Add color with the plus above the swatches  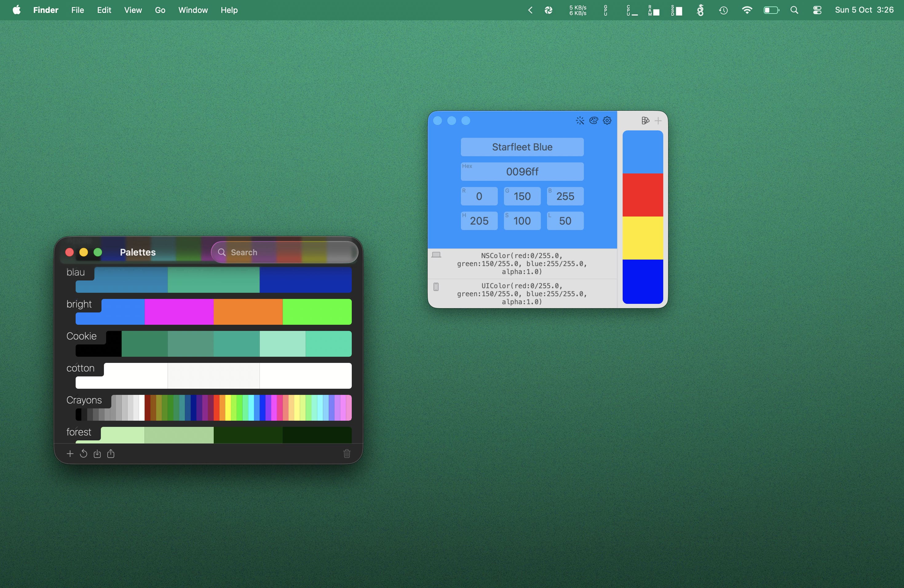tap(658, 121)
